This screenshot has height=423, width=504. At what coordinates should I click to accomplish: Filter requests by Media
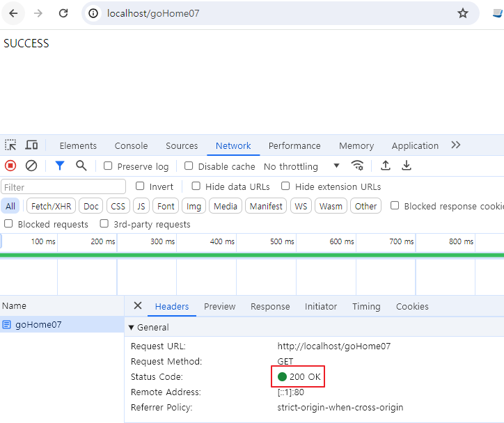click(226, 206)
